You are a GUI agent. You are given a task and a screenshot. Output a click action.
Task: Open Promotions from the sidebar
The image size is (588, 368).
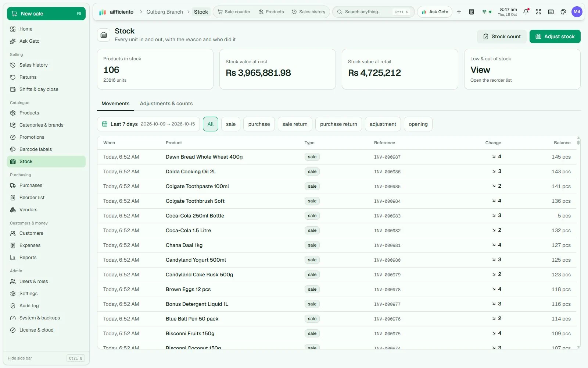(46, 137)
